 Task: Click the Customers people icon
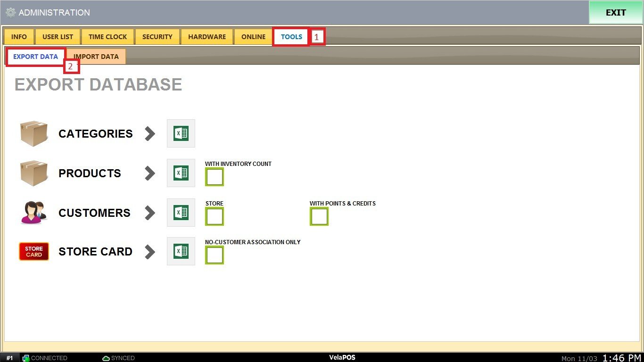coord(34,213)
